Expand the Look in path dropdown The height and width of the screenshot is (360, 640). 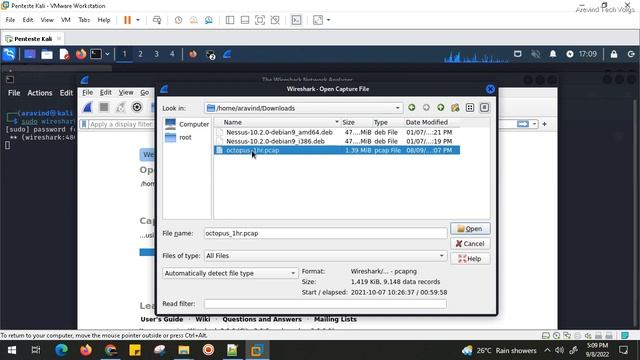click(x=397, y=108)
